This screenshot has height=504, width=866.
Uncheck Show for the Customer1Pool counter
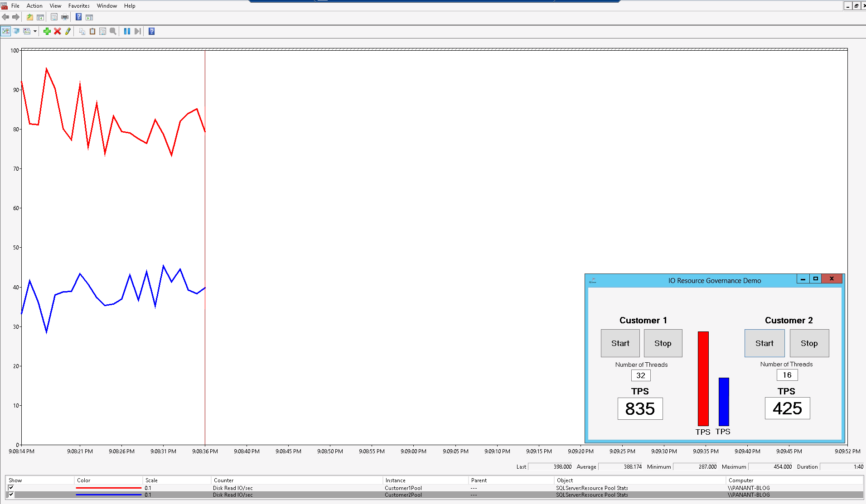(11, 488)
